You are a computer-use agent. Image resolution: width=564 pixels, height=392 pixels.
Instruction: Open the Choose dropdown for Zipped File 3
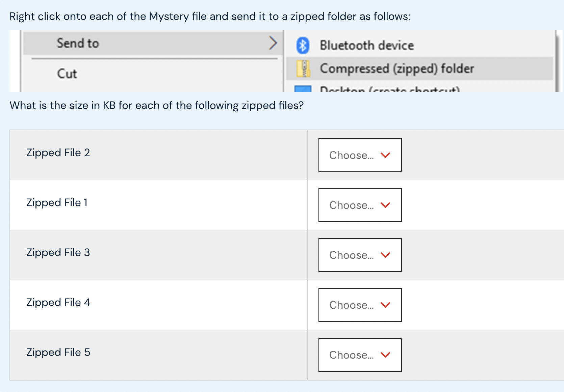click(x=360, y=255)
